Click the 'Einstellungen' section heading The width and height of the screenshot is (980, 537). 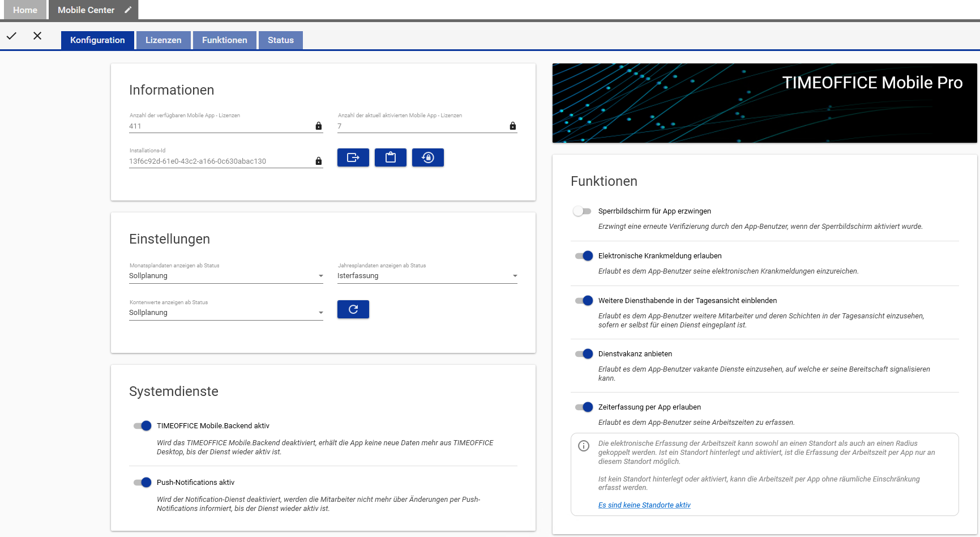coord(169,239)
